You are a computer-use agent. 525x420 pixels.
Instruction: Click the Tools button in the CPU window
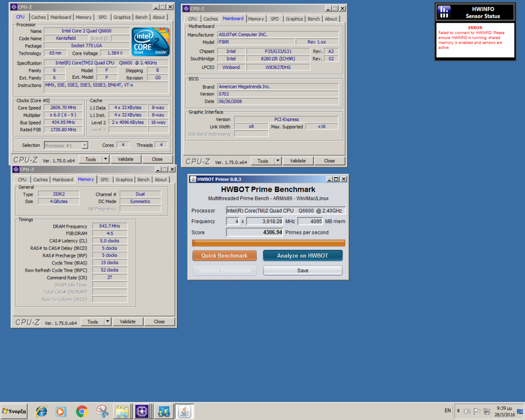pos(91,159)
